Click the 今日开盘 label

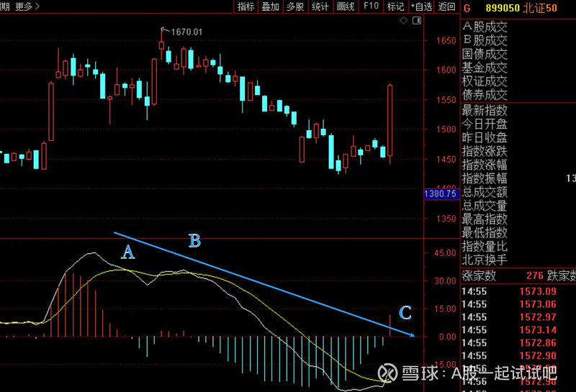click(x=485, y=124)
